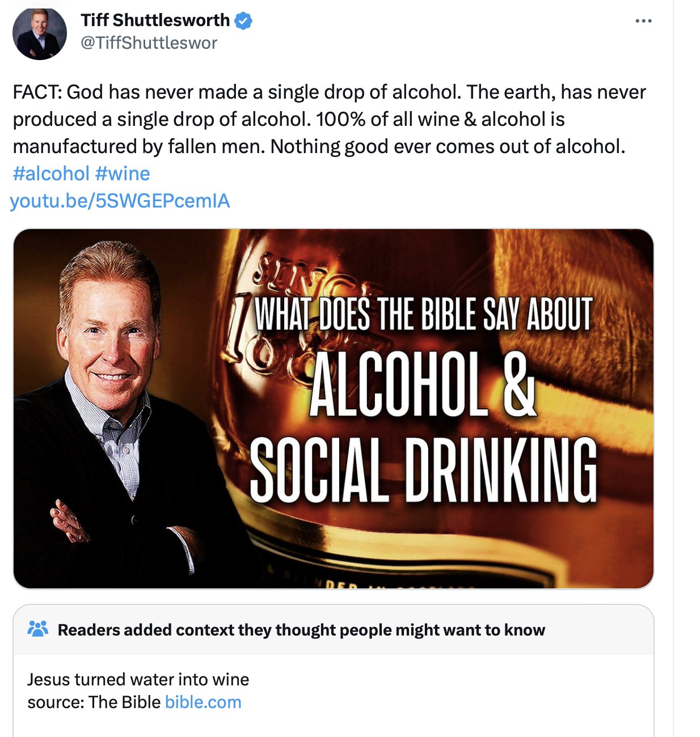The width and height of the screenshot is (700, 737).
Task: Click 'Readers added context' note header
Action: [x=301, y=630]
